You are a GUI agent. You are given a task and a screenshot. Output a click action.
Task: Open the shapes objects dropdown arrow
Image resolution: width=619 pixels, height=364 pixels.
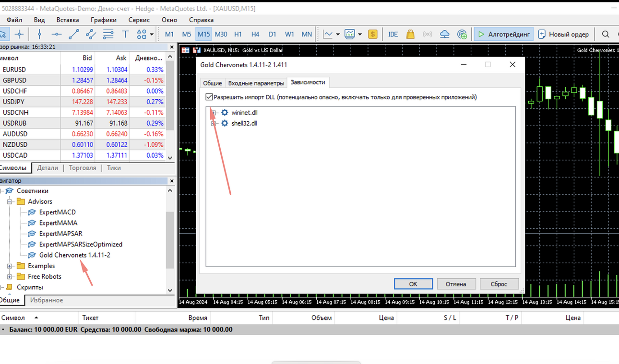pyautogui.click(x=152, y=35)
